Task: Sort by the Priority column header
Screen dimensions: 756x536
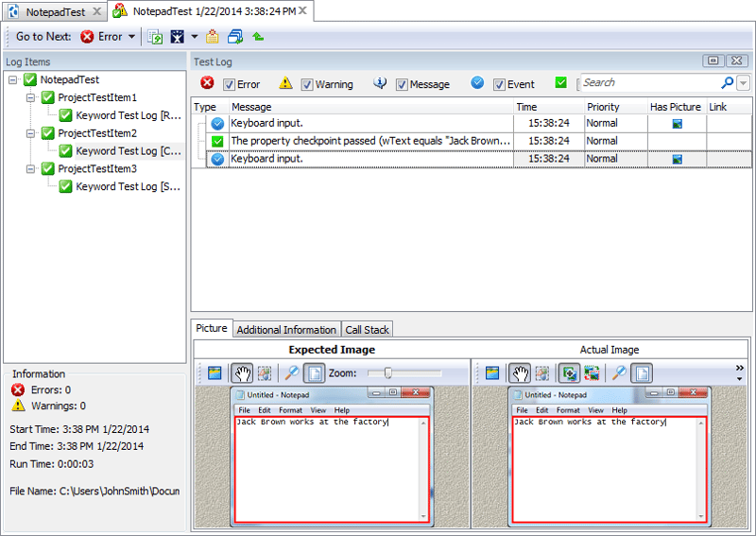Action: tap(615, 107)
